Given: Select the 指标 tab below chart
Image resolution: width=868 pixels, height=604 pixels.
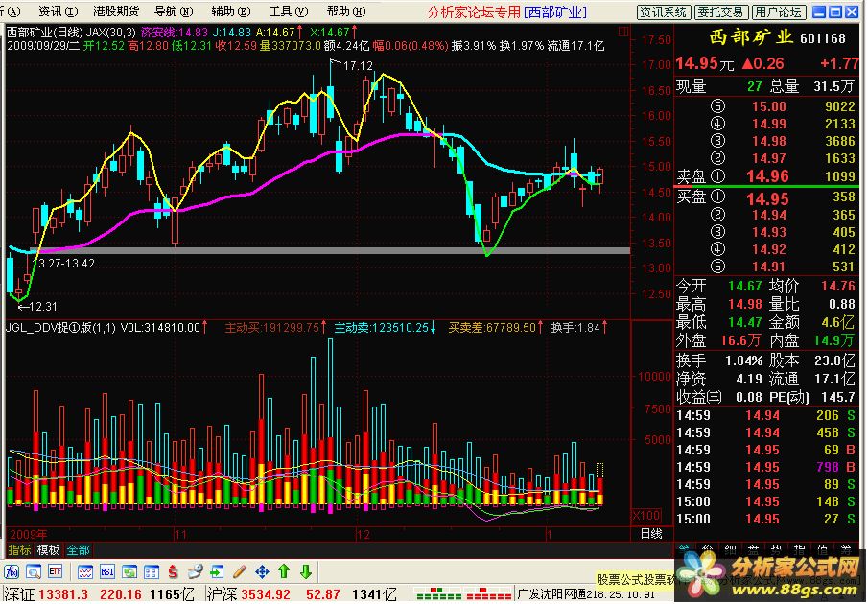Looking at the screenshot, I should click(x=19, y=549).
